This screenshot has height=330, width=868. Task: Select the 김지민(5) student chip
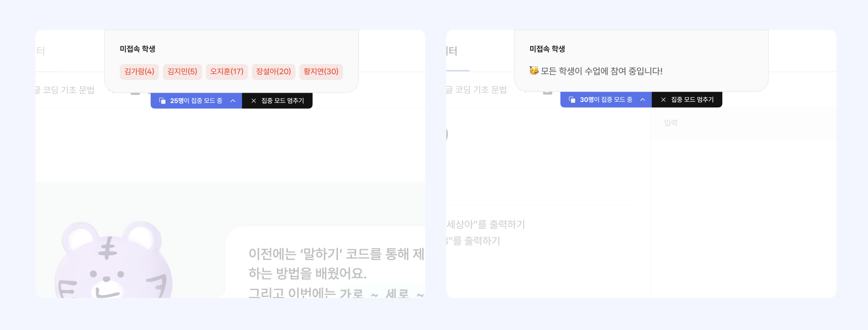click(182, 71)
